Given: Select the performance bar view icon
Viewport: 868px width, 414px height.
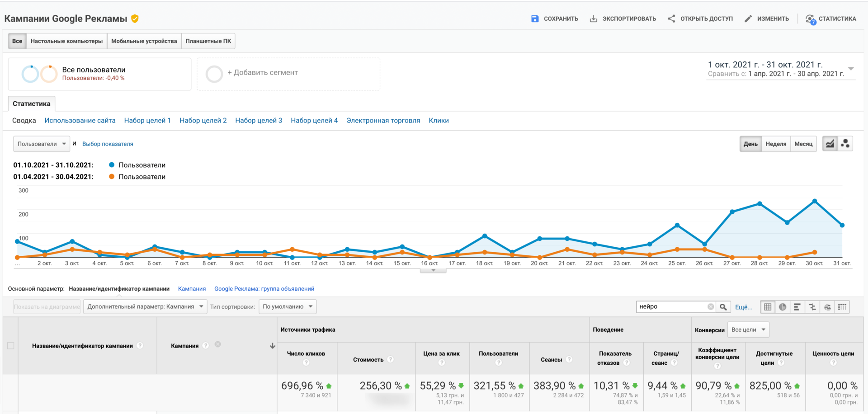Looking at the screenshot, I should point(797,307).
